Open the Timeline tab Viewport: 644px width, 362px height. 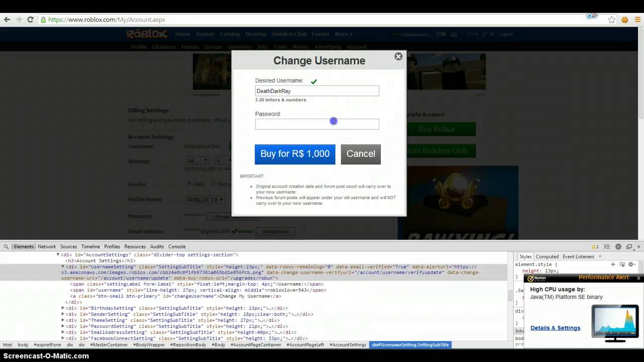pos(91,247)
